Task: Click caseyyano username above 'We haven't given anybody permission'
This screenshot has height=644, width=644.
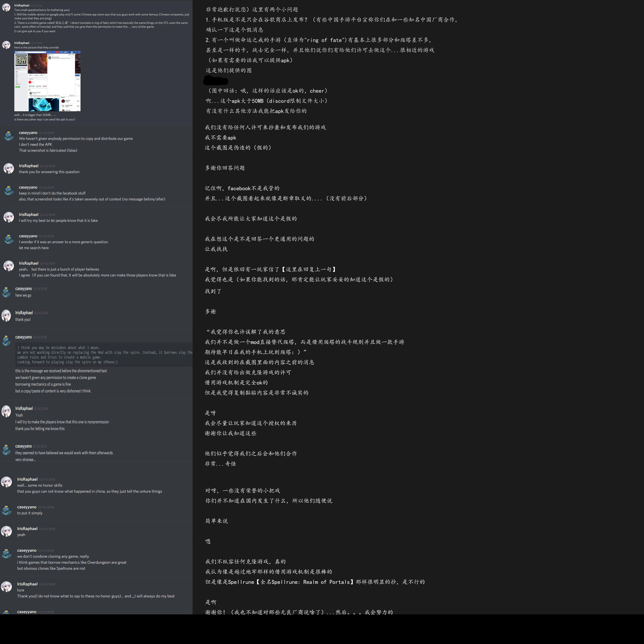Action: click(28, 133)
